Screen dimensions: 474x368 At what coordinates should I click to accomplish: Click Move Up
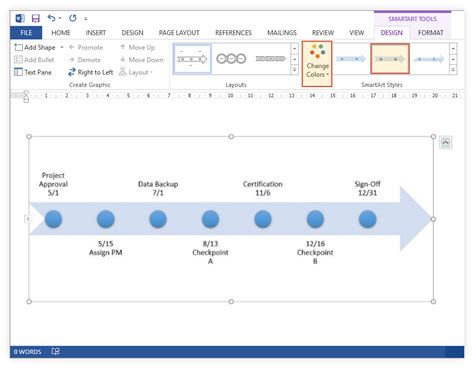coord(137,47)
